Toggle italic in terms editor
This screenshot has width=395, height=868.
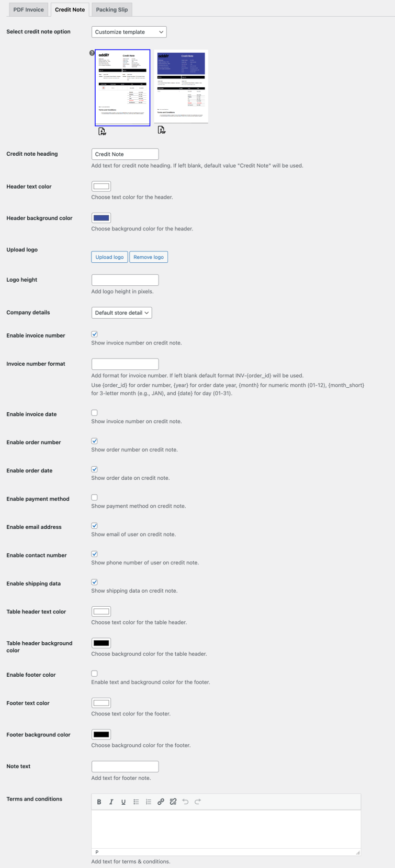tap(111, 802)
